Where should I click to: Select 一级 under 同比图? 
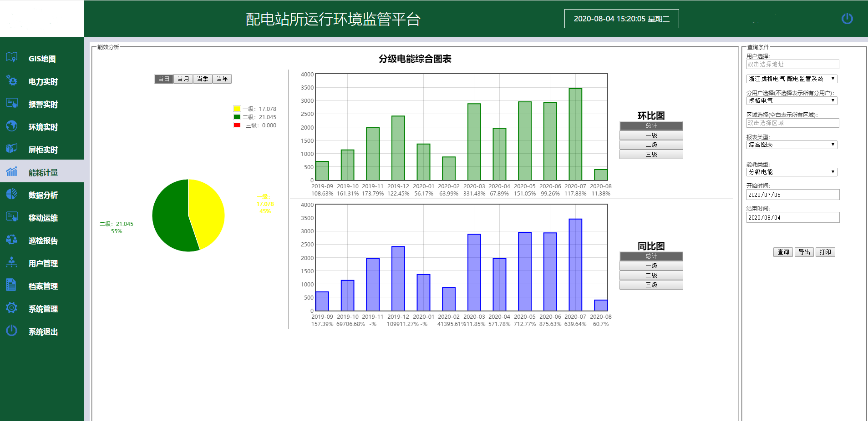point(651,266)
